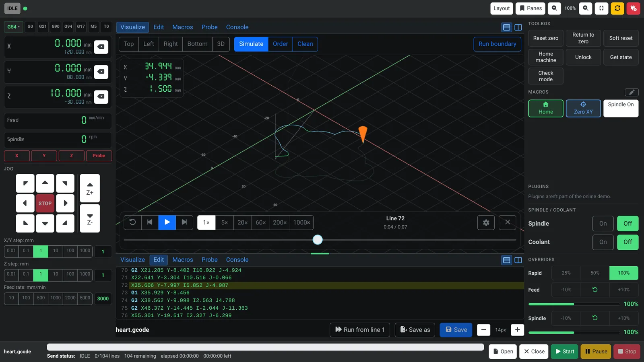Turn Coolant On
The image size is (644, 362).
click(603, 242)
